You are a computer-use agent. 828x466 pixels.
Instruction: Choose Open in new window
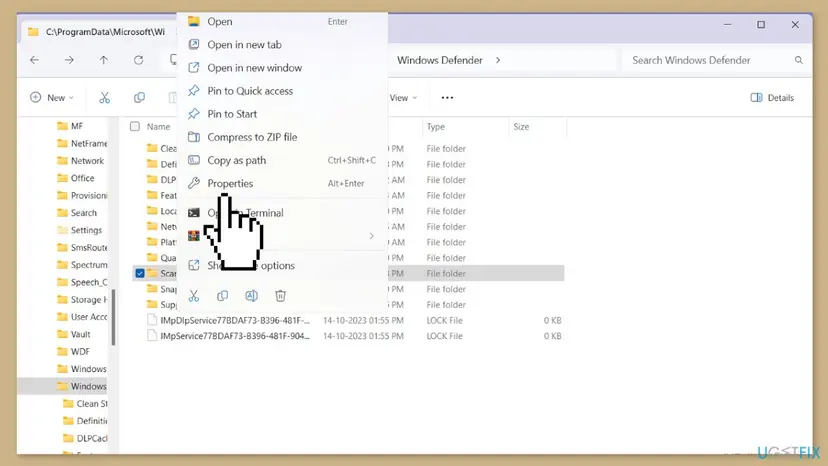pyautogui.click(x=283, y=68)
